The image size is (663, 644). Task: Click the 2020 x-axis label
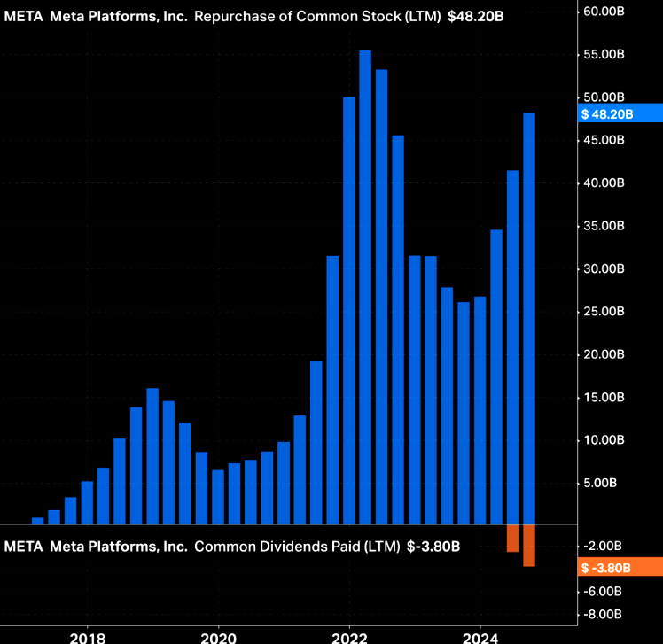[x=218, y=637]
